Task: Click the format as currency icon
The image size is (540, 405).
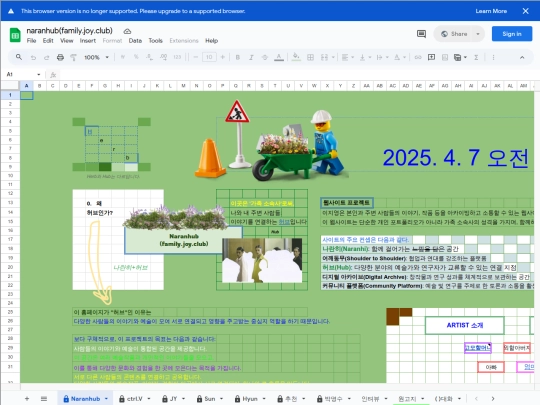Action: (x=123, y=57)
